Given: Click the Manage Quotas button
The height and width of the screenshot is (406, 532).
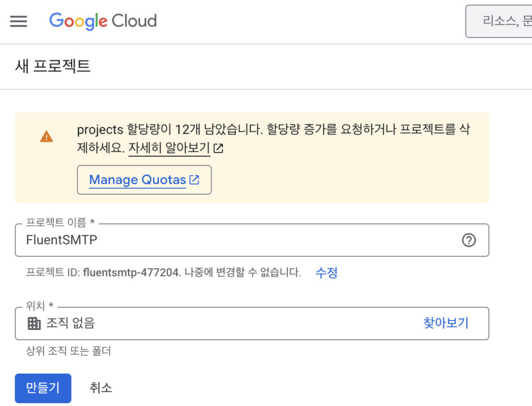Looking at the screenshot, I should (x=144, y=179).
